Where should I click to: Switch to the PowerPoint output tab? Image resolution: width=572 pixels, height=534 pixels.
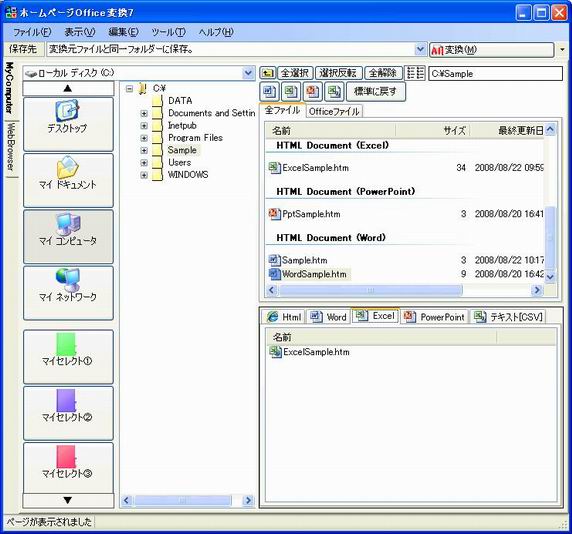point(434,317)
